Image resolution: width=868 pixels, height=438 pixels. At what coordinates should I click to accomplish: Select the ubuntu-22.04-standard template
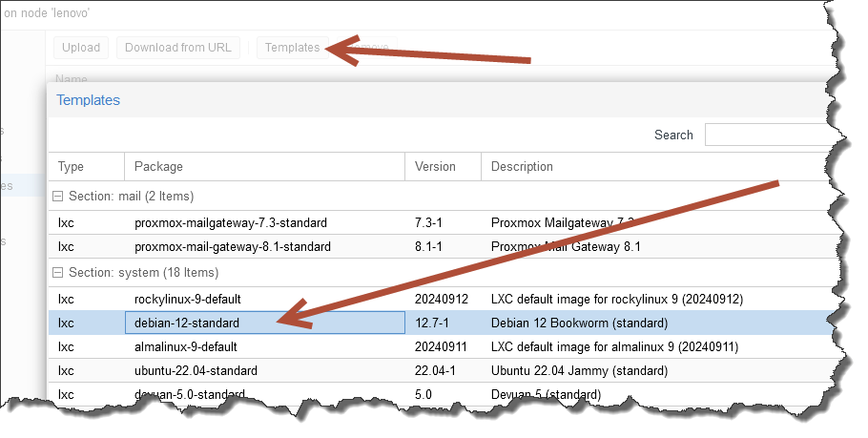click(x=196, y=370)
